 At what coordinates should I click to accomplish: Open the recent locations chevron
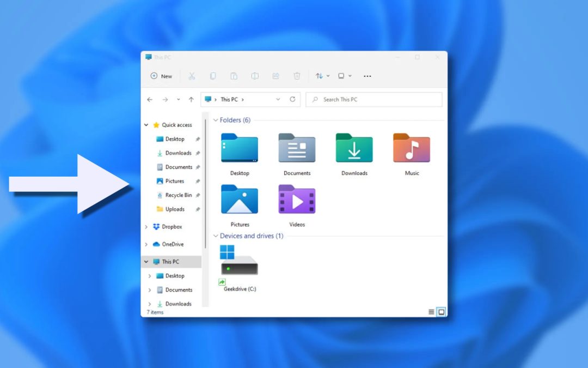179,100
